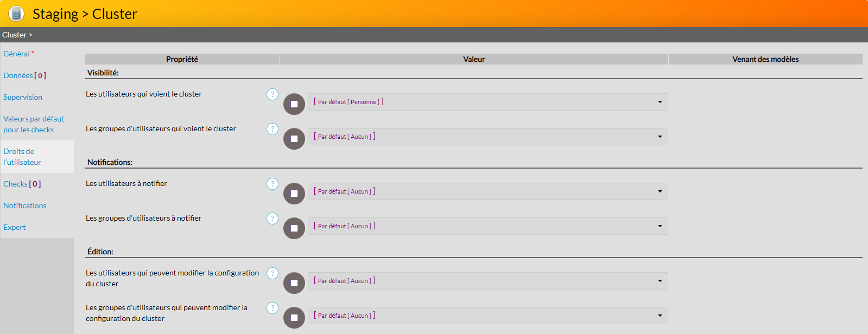This screenshot has height=334, width=868.
Task: Go to the Expert settings link
Action: (x=15, y=227)
